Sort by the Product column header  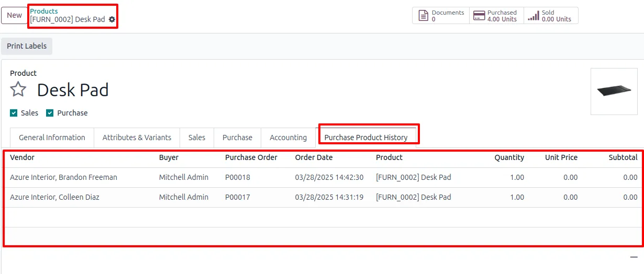point(389,157)
